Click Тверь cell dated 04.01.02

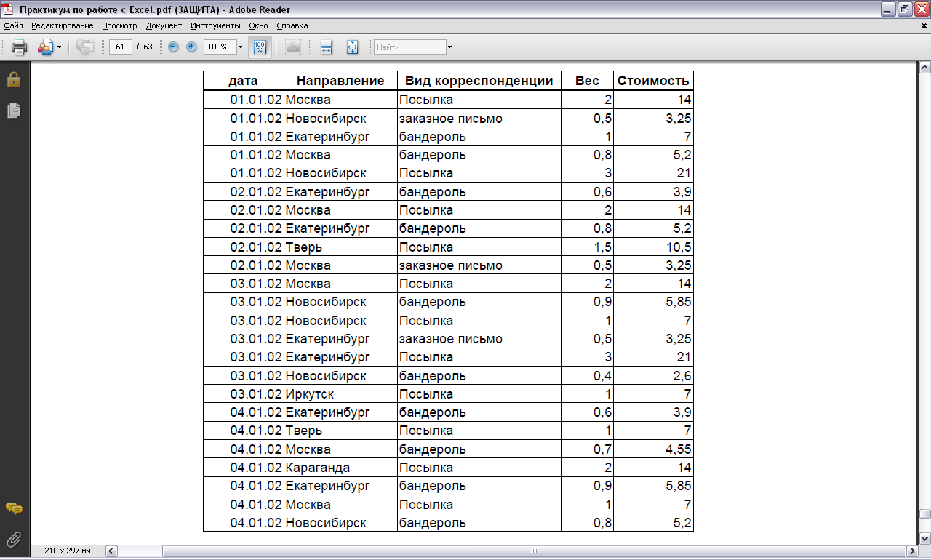coord(340,431)
